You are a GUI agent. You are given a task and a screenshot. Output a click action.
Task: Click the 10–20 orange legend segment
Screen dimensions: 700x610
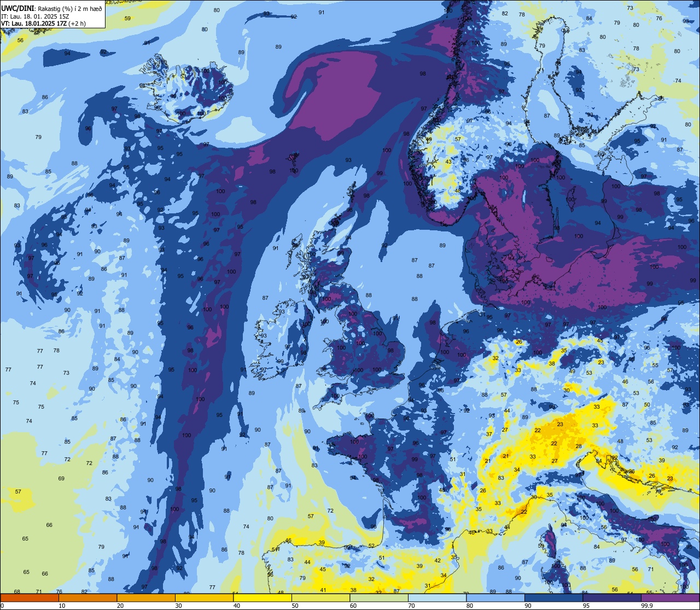(x=87, y=597)
